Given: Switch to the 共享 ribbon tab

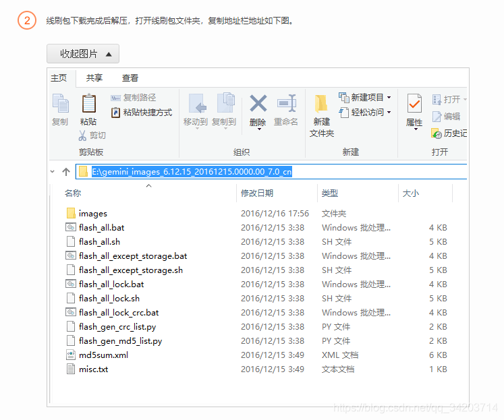Looking at the screenshot, I should (x=94, y=78).
